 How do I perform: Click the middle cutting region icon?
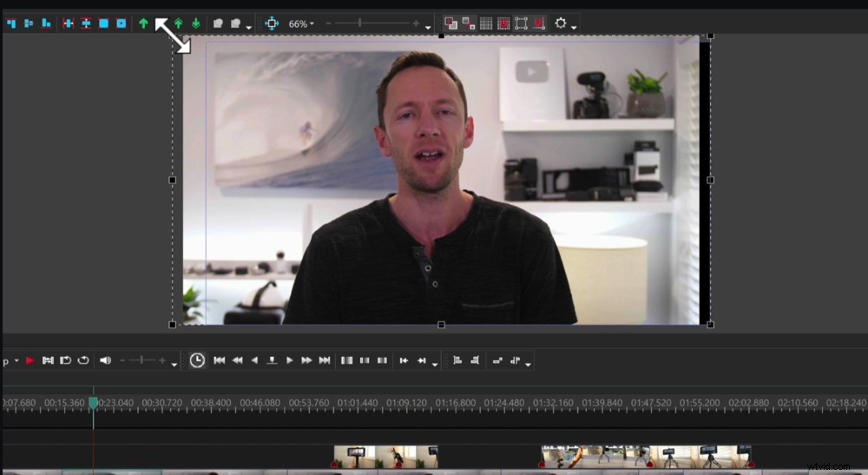(365, 360)
